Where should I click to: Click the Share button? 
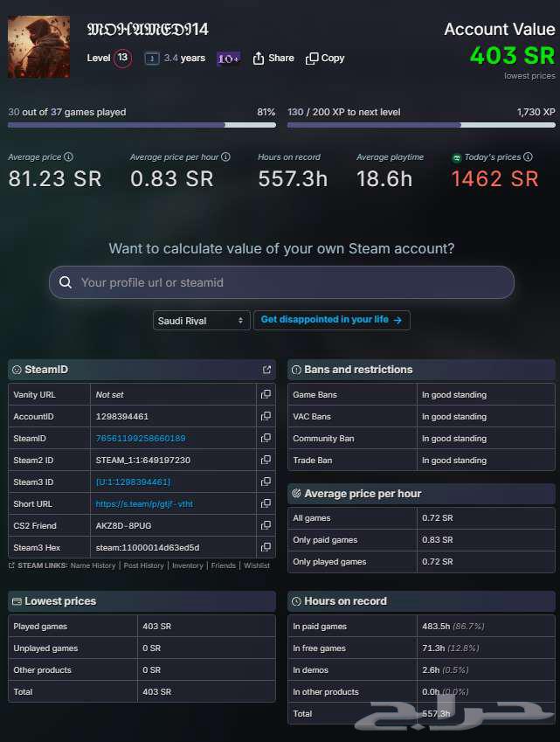[273, 59]
